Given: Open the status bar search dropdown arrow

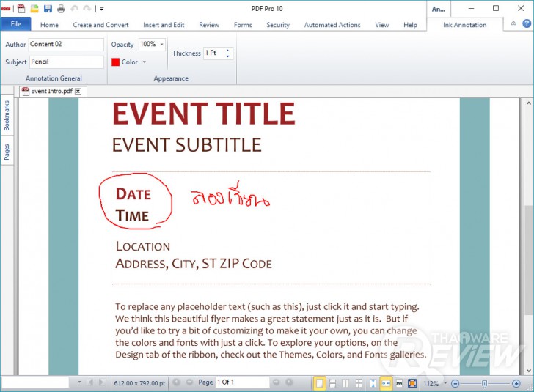Looking at the screenshot, I should tap(79, 382).
